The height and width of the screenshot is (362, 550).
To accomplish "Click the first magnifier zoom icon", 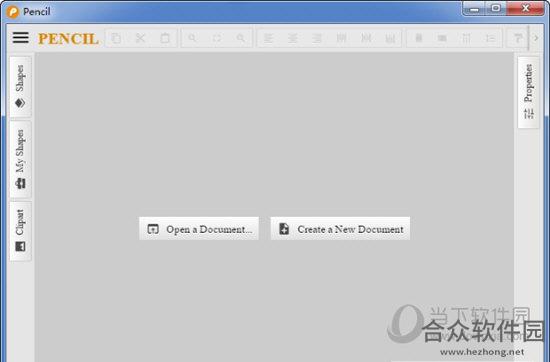I will point(192,38).
